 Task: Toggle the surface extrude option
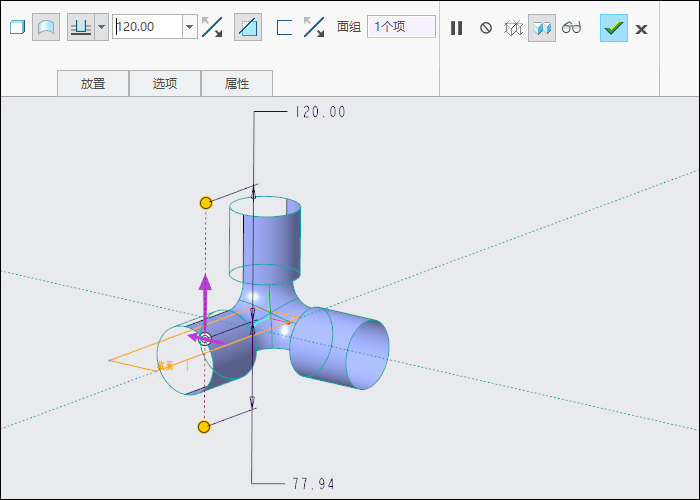click(x=46, y=27)
